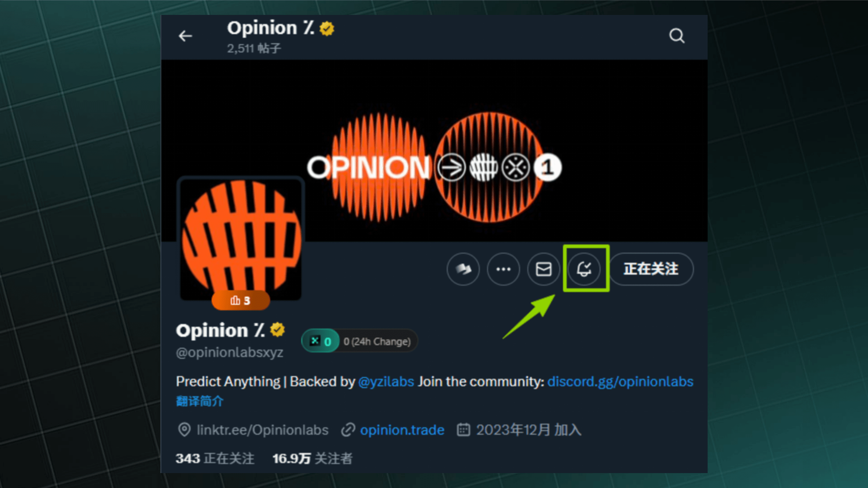The image size is (868, 488).
Task: Click the green X score 0 badge
Action: [320, 341]
